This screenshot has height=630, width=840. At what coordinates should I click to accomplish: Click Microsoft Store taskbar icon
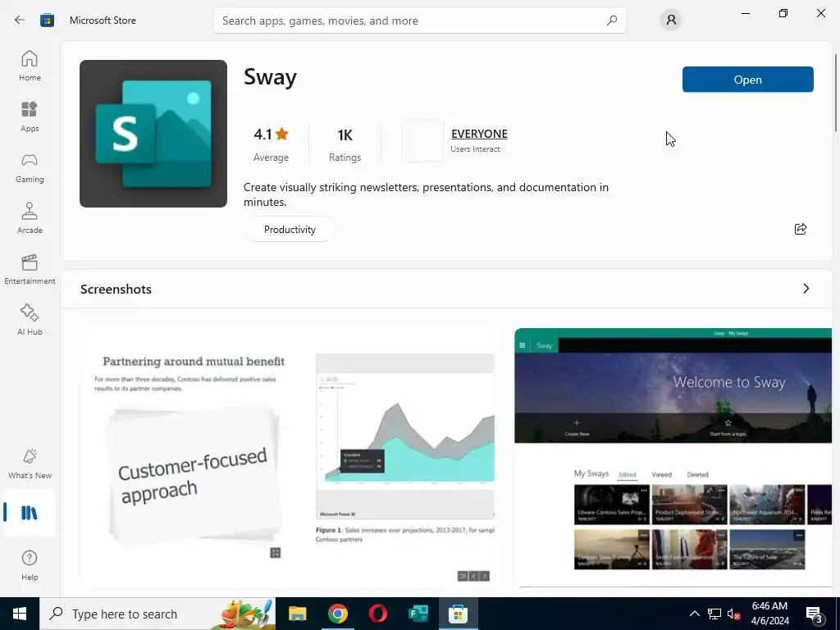point(458,614)
